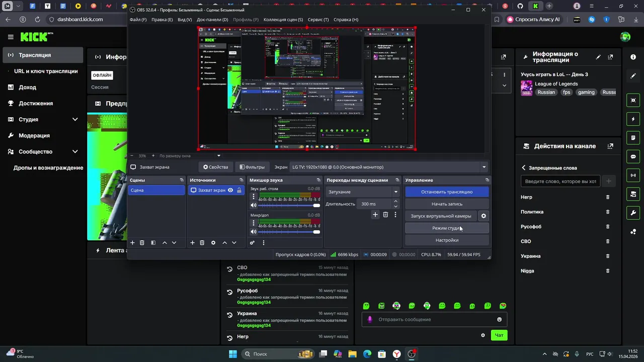This screenshot has width=644, height=362.
Task: Open scene filters icon in Scenes panel
Action: 153,242
